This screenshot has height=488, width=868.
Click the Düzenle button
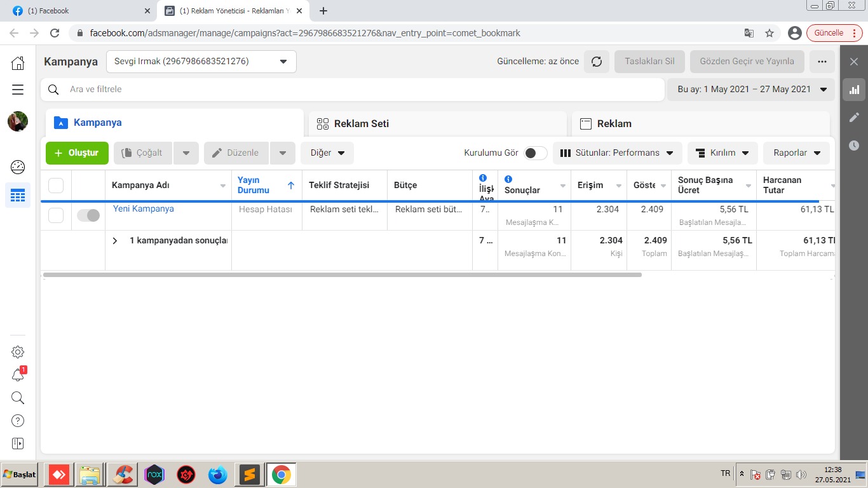(236, 153)
